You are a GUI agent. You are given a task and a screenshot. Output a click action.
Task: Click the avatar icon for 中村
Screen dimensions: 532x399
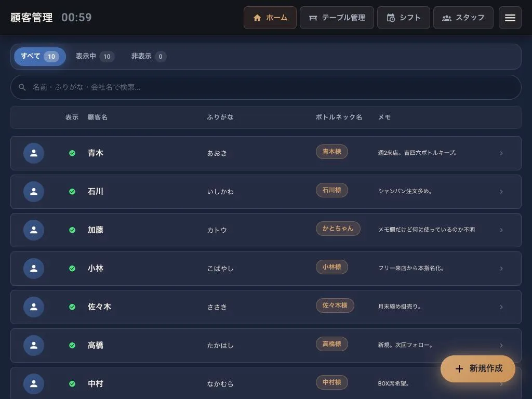coord(34,384)
